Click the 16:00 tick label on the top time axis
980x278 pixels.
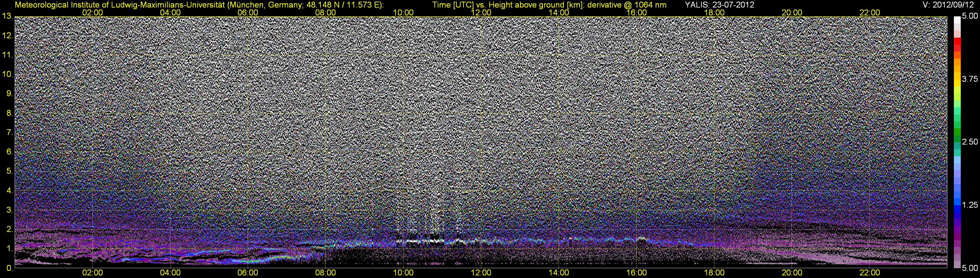[636, 12]
